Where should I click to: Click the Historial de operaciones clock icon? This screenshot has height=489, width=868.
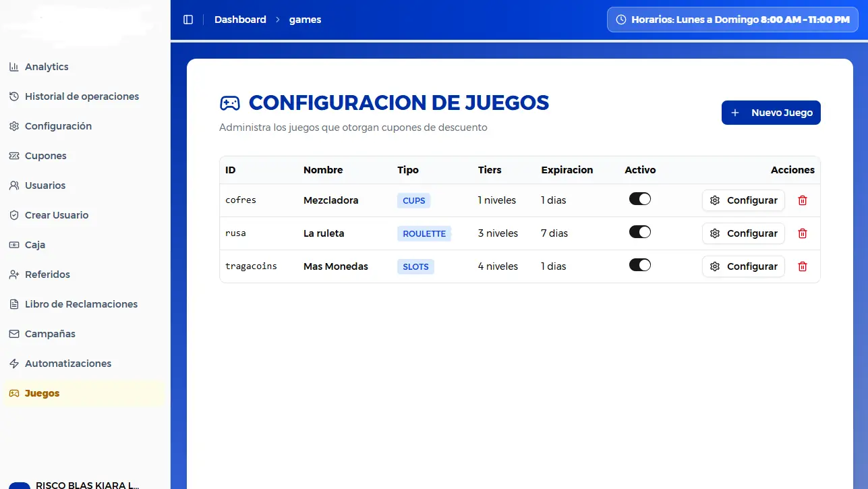13,96
